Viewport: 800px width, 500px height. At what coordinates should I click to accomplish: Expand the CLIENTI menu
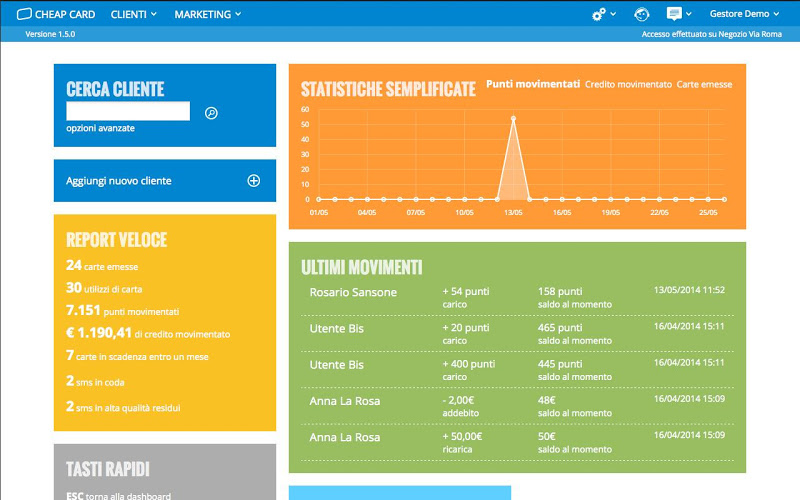pos(134,14)
